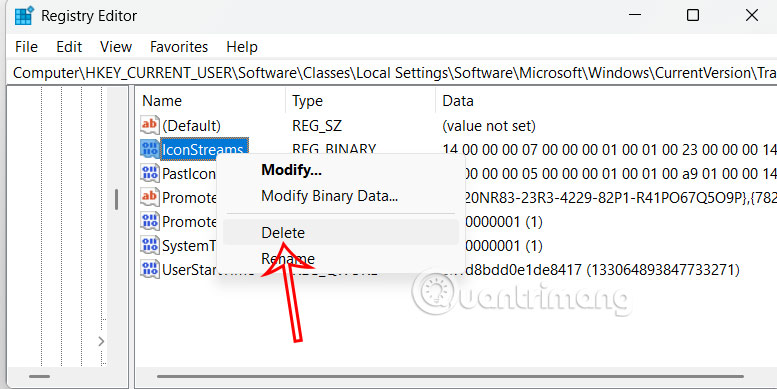Click the string icon beside the first Promote entry

(x=150, y=197)
